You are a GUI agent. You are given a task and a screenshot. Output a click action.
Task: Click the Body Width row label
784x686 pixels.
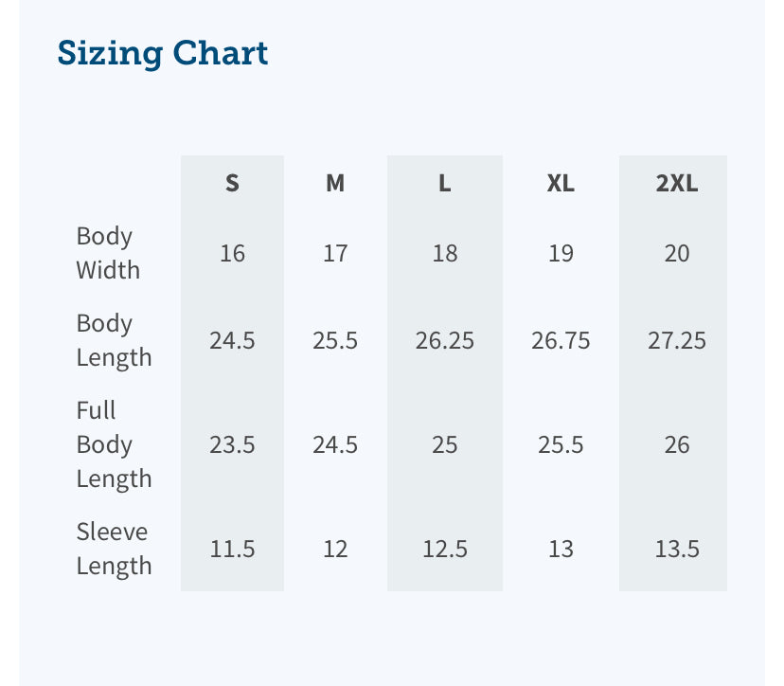[x=108, y=253]
